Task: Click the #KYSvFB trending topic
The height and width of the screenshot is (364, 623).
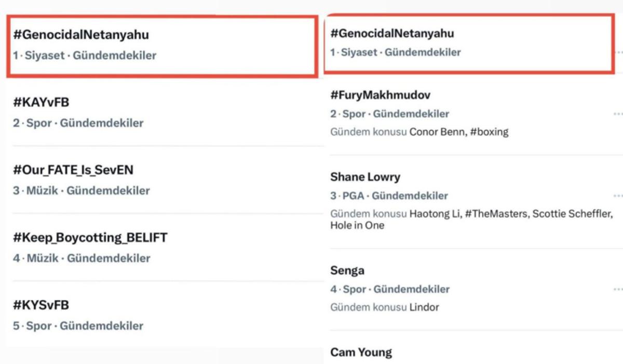Action: tap(41, 305)
